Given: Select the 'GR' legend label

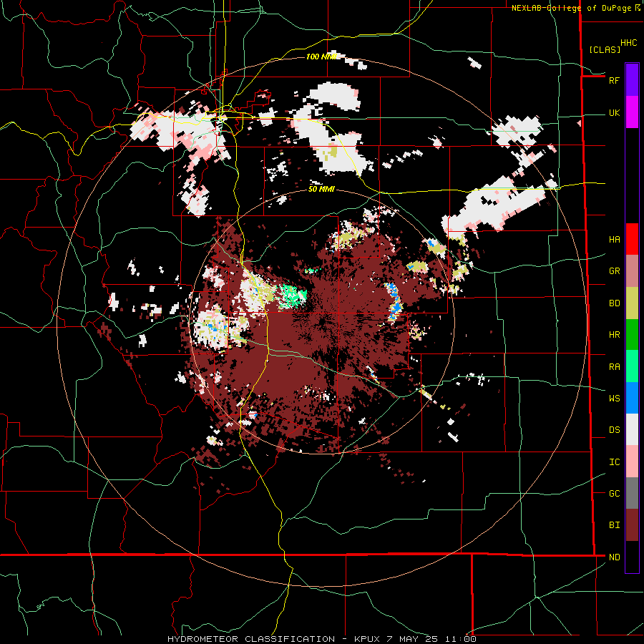Looking at the screenshot, I should [x=614, y=271].
